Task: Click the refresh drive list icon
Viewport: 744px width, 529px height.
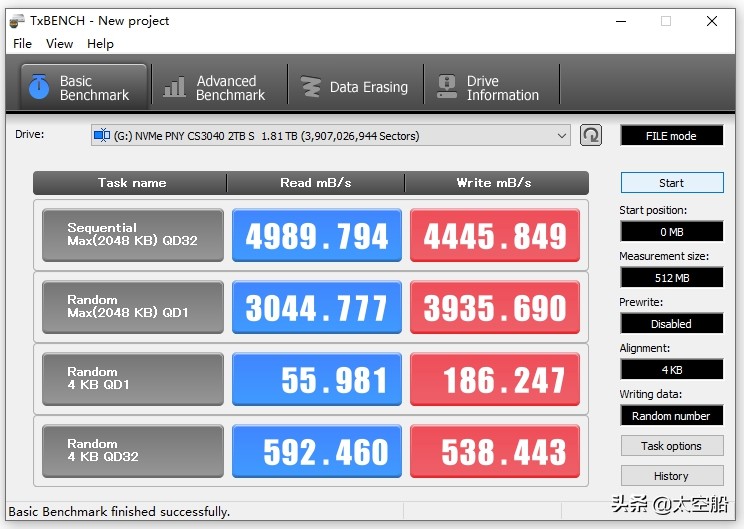Action: [x=591, y=135]
